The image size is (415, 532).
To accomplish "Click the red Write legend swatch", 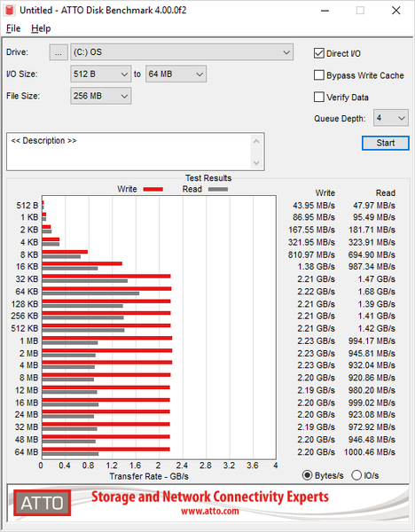I will click(153, 190).
